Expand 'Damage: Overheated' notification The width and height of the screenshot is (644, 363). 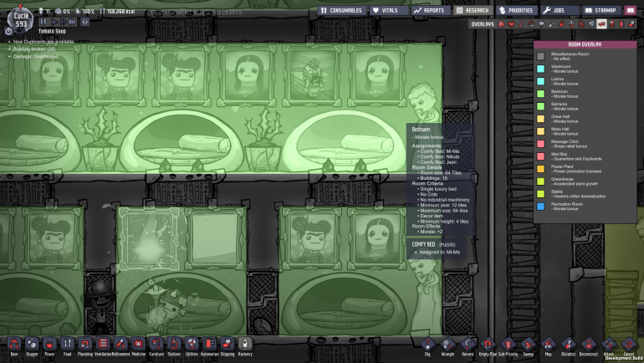(x=36, y=56)
